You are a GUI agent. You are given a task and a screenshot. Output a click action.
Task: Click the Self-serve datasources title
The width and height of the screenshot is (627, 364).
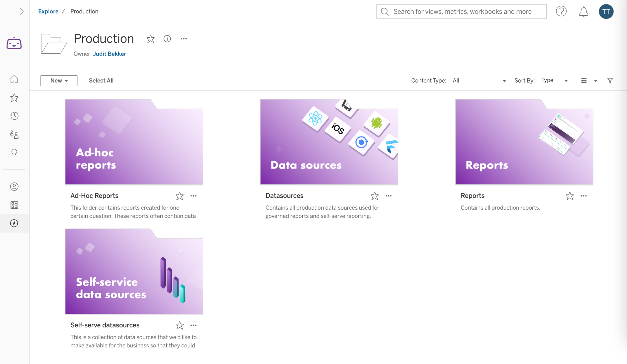[105, 325]
